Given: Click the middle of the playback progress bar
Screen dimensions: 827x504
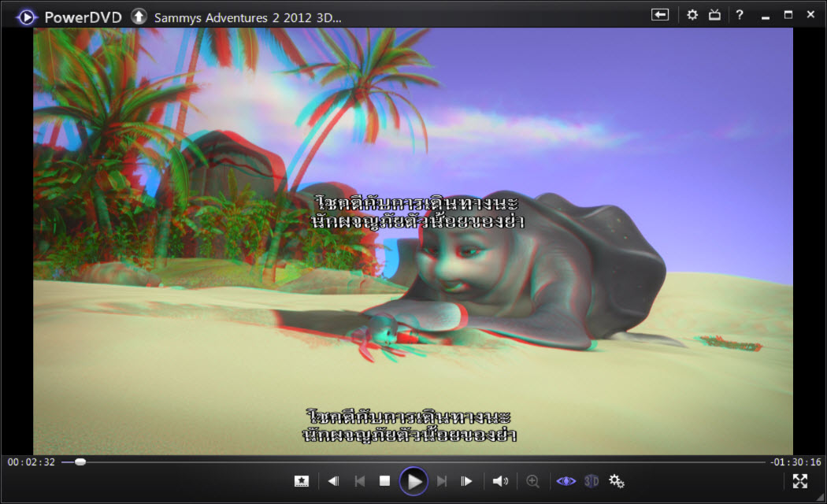Looking at the screenshot, I should pos(413,461).
